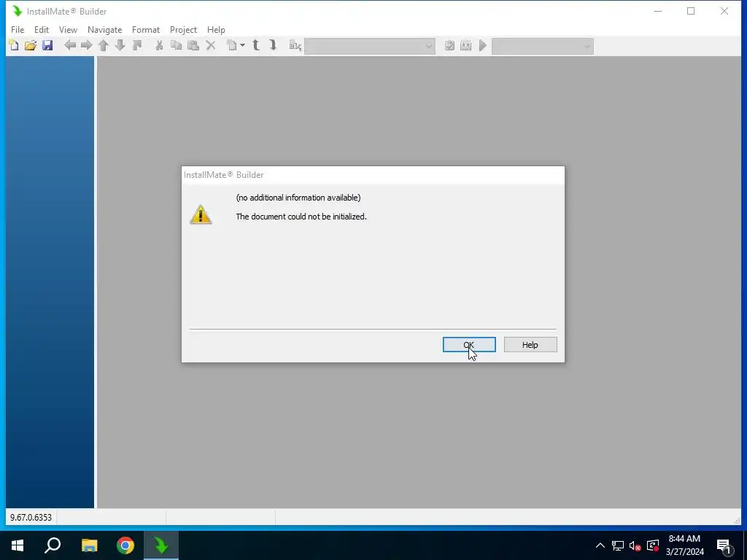Screen dimensions: 747x560
Task: Click the Delete X toolbar icon
Action: point(211,46)
